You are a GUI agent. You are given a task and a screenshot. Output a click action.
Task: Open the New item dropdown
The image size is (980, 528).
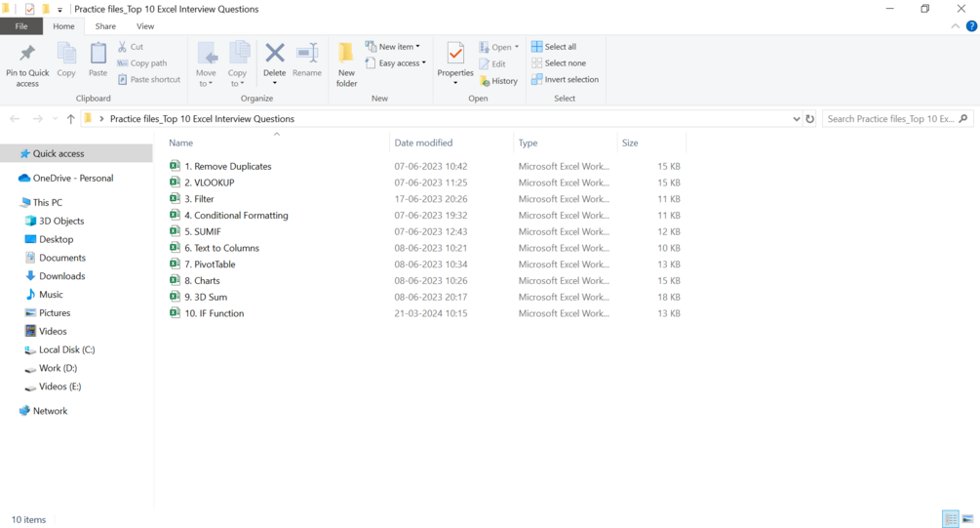393,47
